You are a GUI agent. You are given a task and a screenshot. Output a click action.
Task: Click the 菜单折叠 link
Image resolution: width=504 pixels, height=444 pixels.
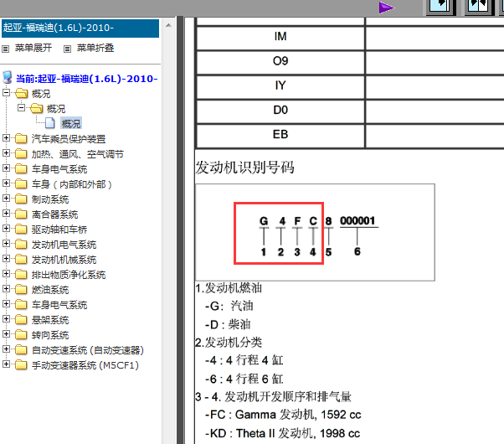tap(95, 49)
